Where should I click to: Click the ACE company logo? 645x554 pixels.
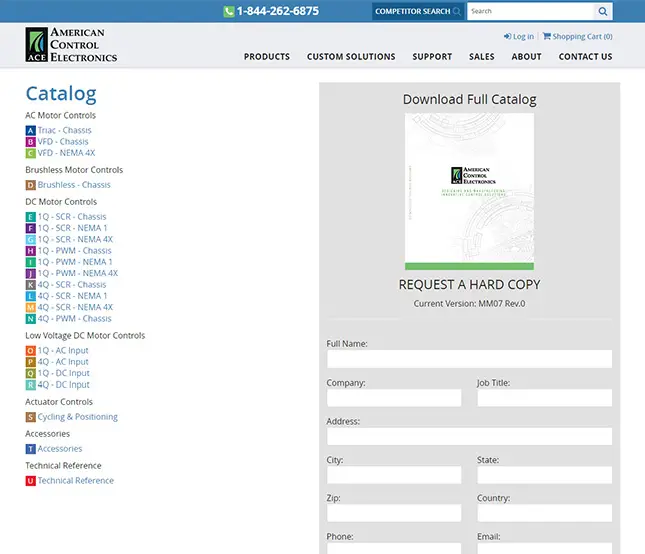71,45
